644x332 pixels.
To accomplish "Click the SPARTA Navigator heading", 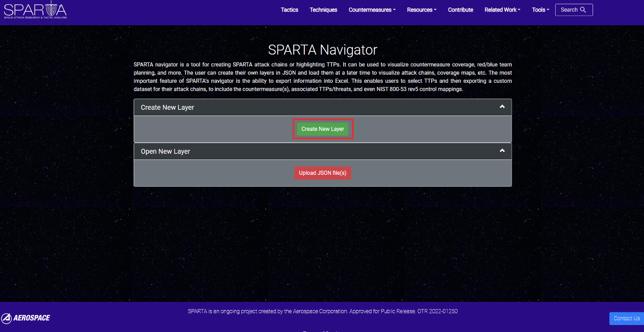I will (322, 50).
